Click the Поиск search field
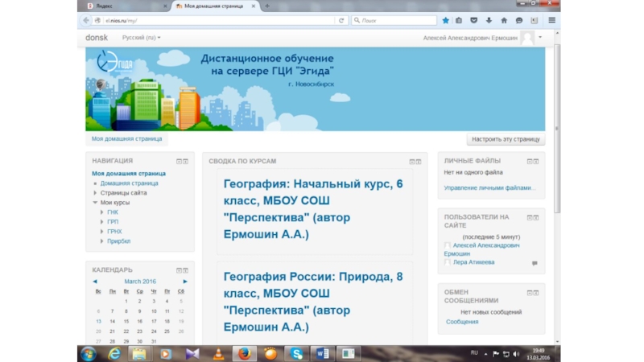Viewport: 644px width, 362px height. 390,20
